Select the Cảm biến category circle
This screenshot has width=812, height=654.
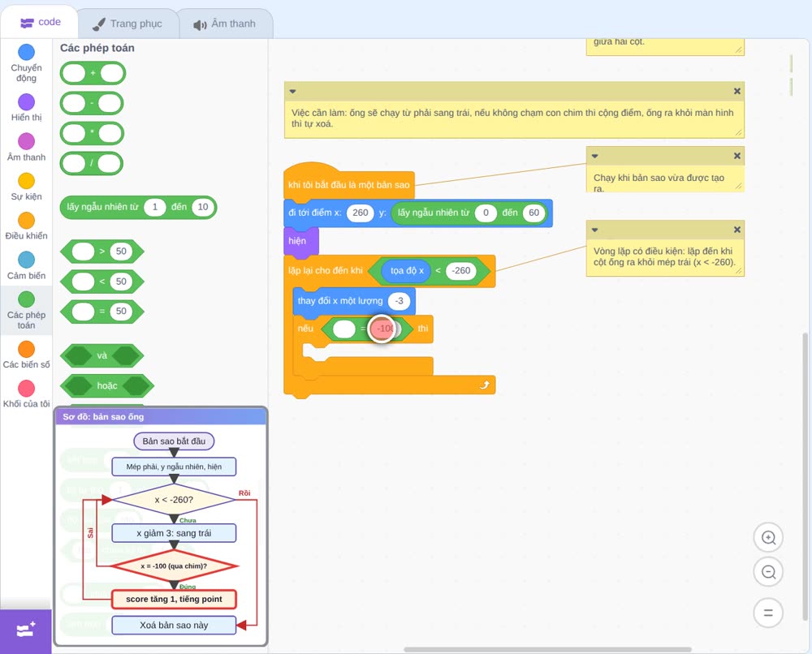(x=26, y=260)
